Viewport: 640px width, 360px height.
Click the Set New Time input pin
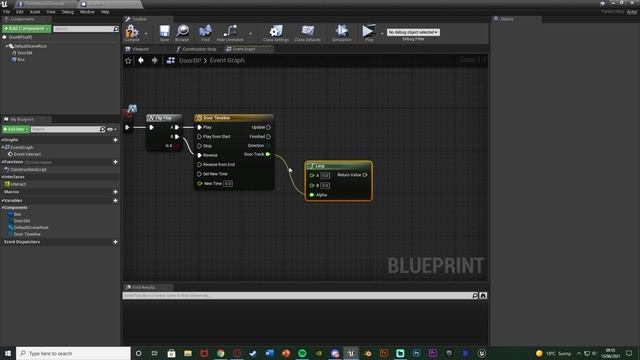[x=200, y=174]
